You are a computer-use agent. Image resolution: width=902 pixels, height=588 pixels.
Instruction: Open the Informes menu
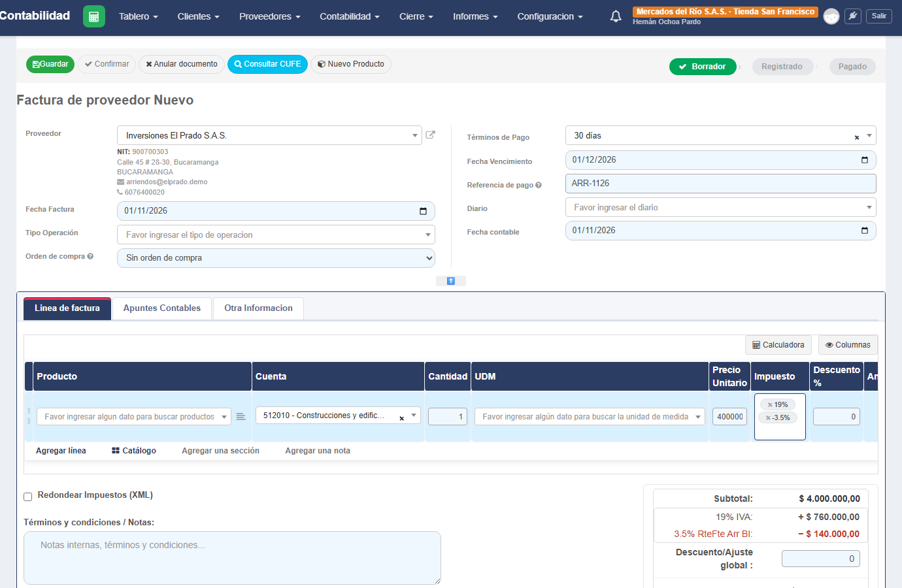pos(475,16)
